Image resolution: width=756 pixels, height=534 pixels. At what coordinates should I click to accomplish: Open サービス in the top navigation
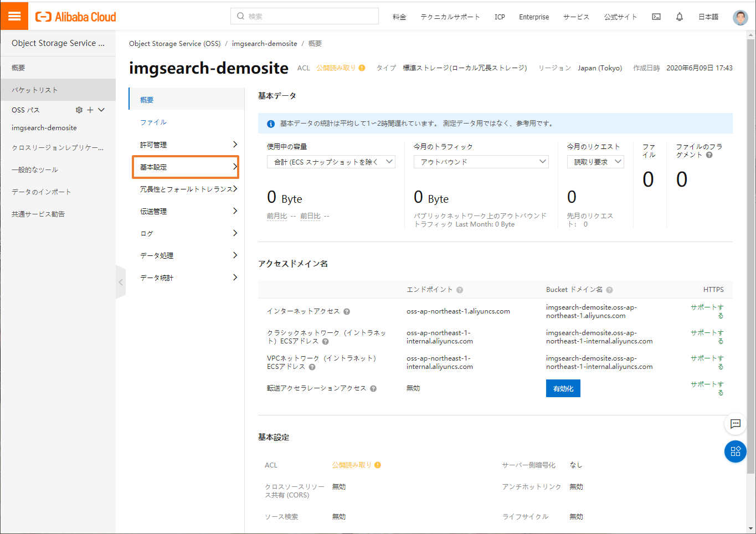[577, 17]
